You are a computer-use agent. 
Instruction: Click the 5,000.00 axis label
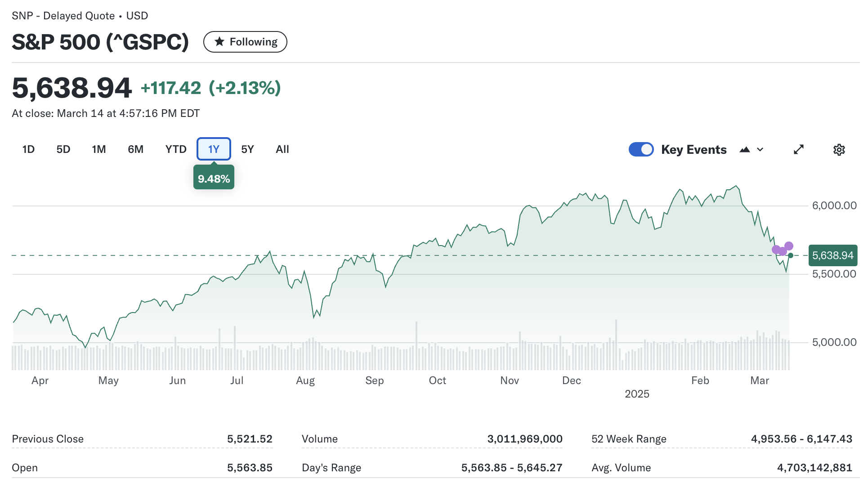coord(834,342)
